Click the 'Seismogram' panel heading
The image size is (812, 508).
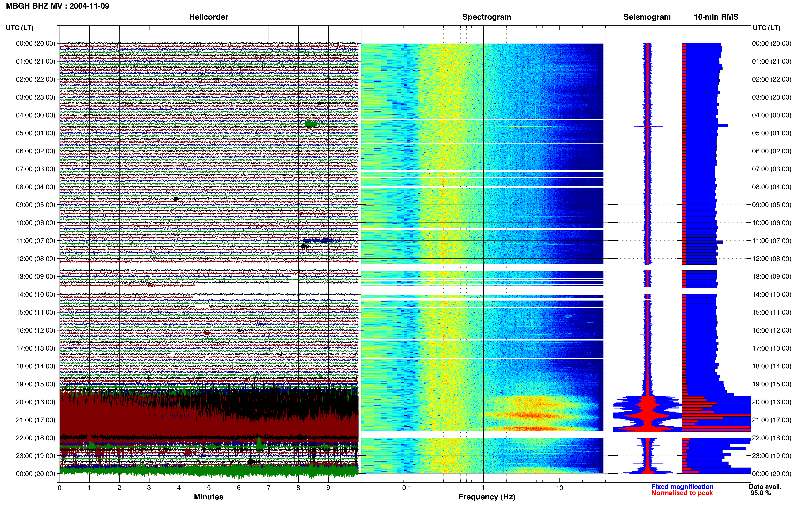tap(647, 17)
